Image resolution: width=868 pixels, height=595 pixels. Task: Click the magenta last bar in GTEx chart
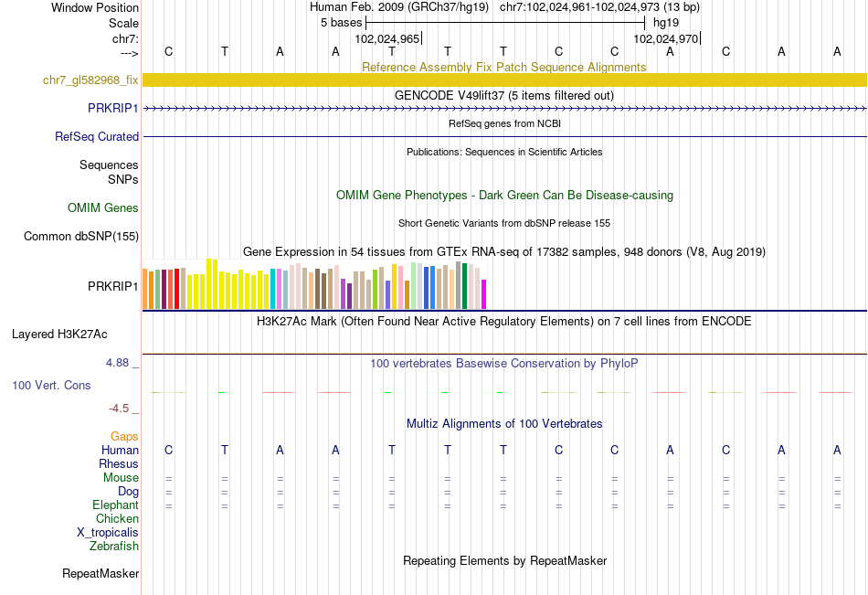(x=484, y=294)
